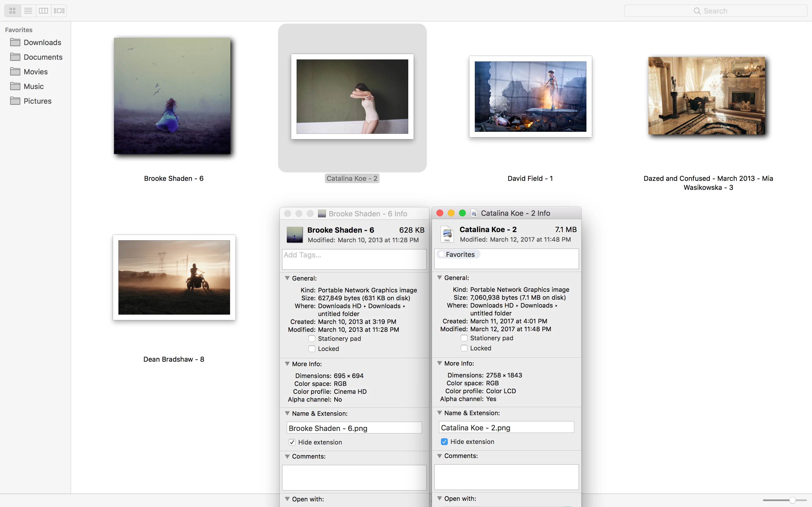
Task: Switch to cover flow view
Action: coord(59,11)
